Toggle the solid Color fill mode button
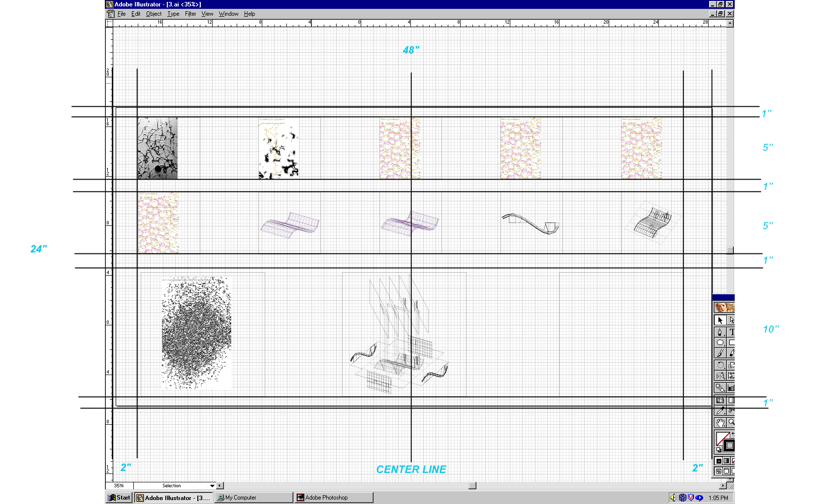The width and height of the screenshot is (840, 504). (x=719, y=461)
